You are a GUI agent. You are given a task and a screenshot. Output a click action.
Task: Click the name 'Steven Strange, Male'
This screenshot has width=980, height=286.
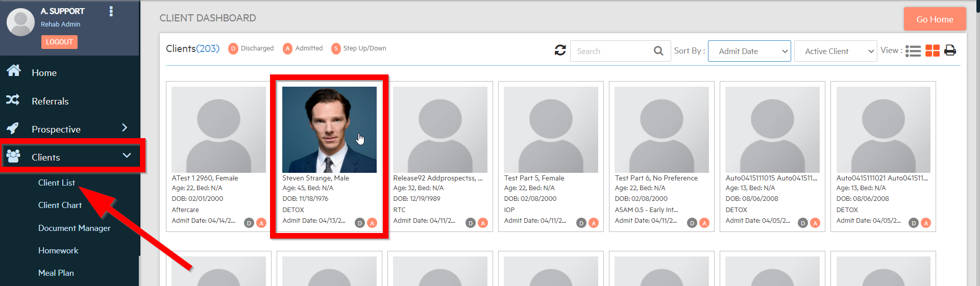pyautogui.click(x=315, y=178)
